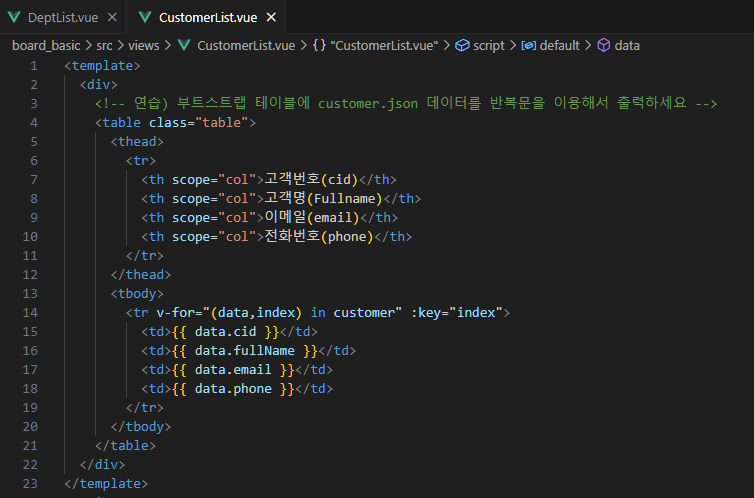Viewport: 754px width, 498px height.
Task: Expand chevron after views in breadcrumb
Action: 167,46
